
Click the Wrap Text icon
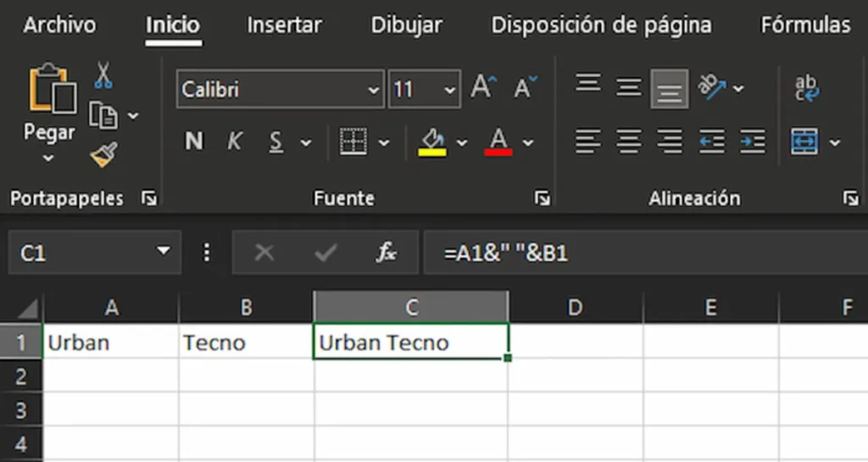[806, 88]
